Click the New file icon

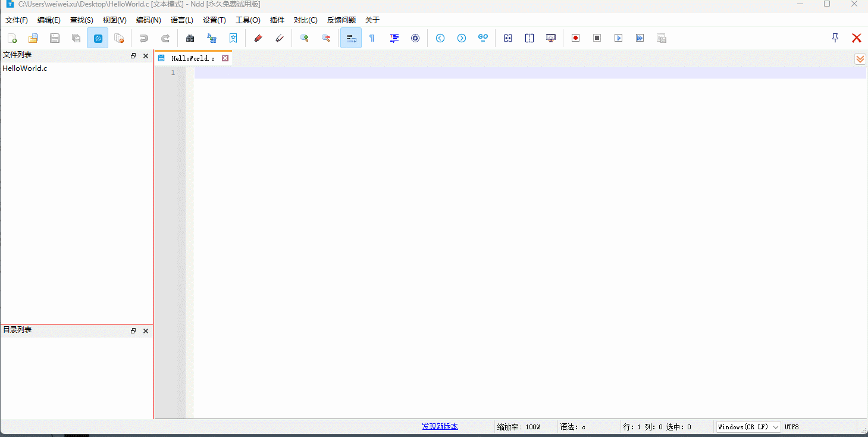tap(12, 38)
